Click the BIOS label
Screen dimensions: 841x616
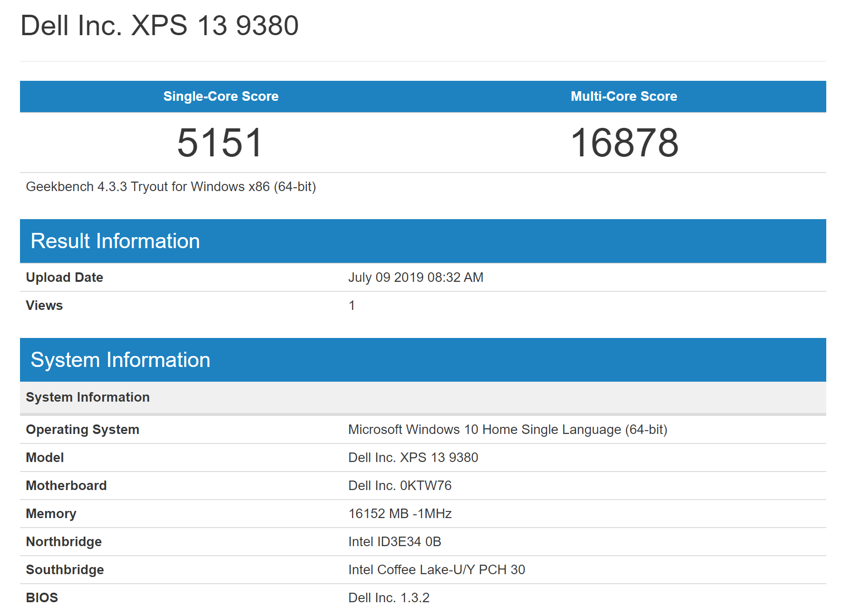[x=42, y=598]
